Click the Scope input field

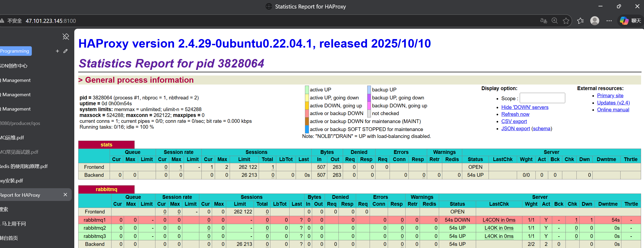coord(542,98)
